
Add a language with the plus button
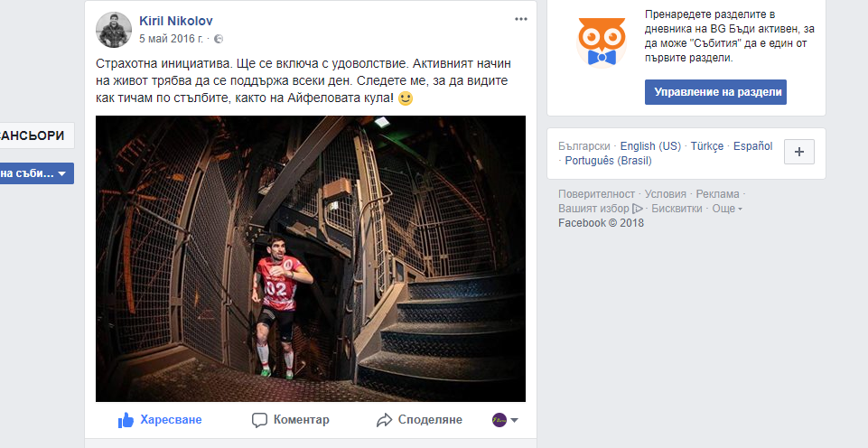[799, 152]
